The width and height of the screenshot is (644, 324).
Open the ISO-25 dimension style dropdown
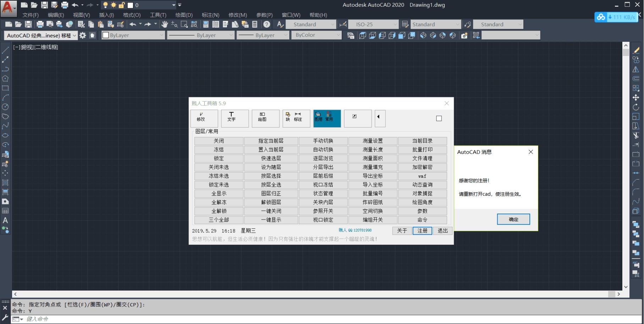pyautogui.click(x=373, y=24)
